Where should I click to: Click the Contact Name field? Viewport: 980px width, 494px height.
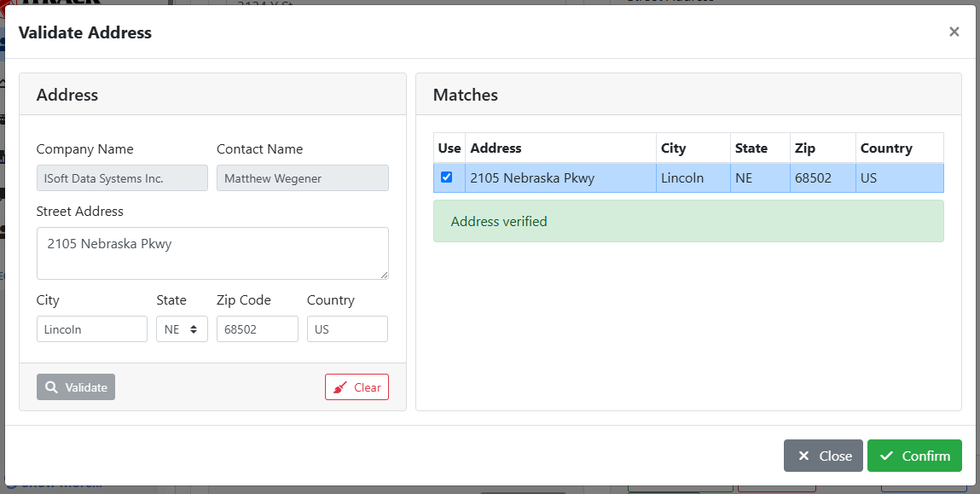(303, 178)
